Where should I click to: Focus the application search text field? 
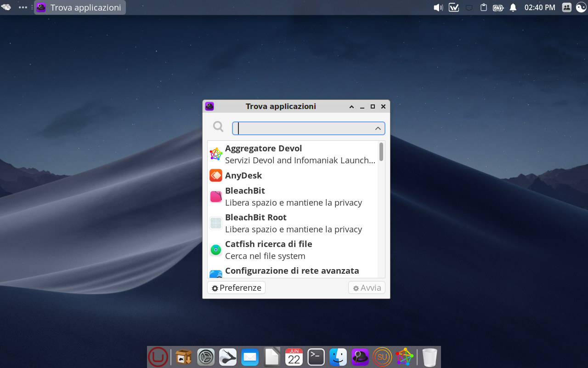coord(303,128)
